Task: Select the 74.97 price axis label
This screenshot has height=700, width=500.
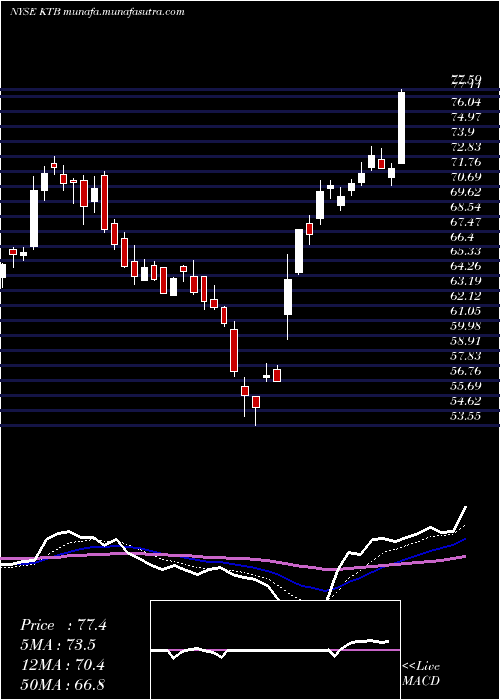Action: click(x=466, y=117)
